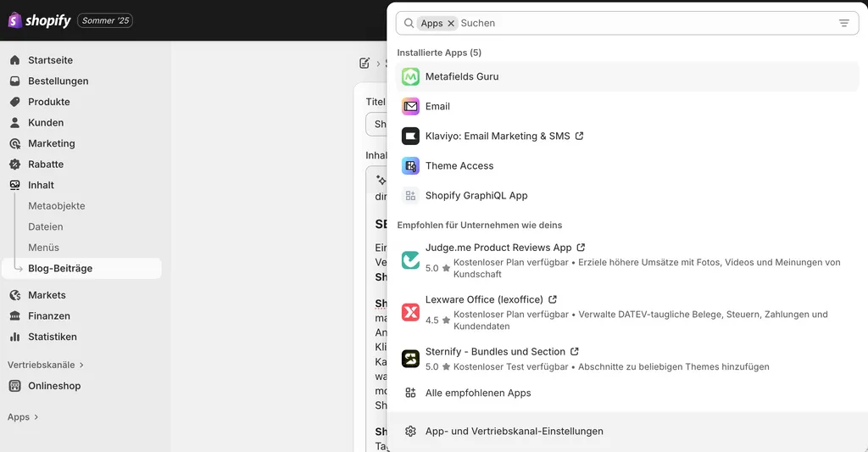Click the Suchen search input field
The height and width of the screenshot is (452, 868).
644,23
